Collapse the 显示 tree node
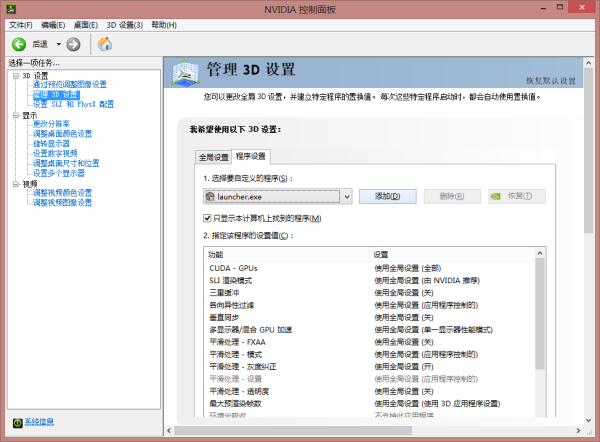600x442 pixels. 16,115
